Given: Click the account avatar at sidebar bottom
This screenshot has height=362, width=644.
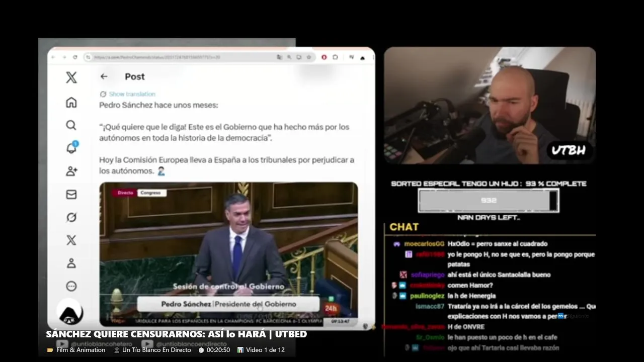Looking at the screenshot, I should tap(70, 313).
